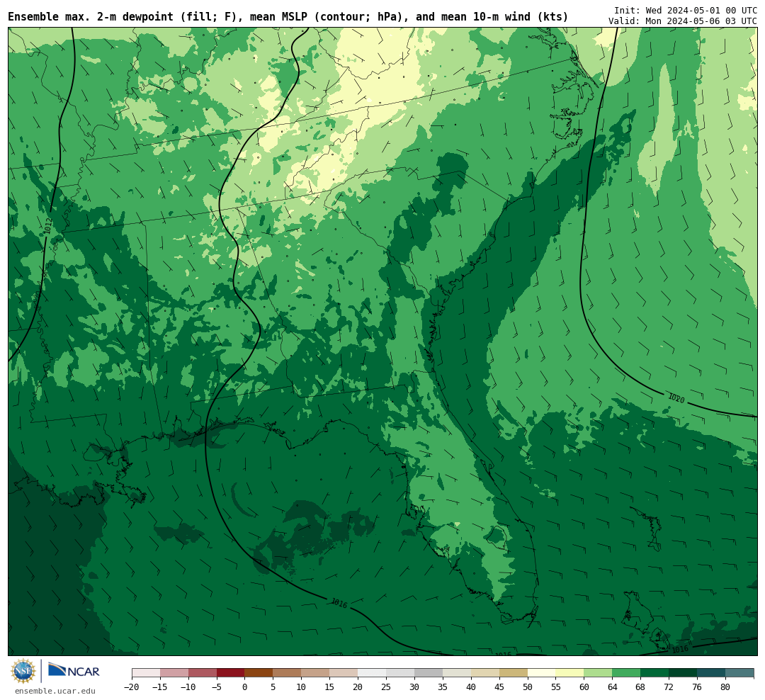Viewport: 765px width, 700px height.
Task: Click the 35 colorbar tick label
Action: click(x=443, y=687)
